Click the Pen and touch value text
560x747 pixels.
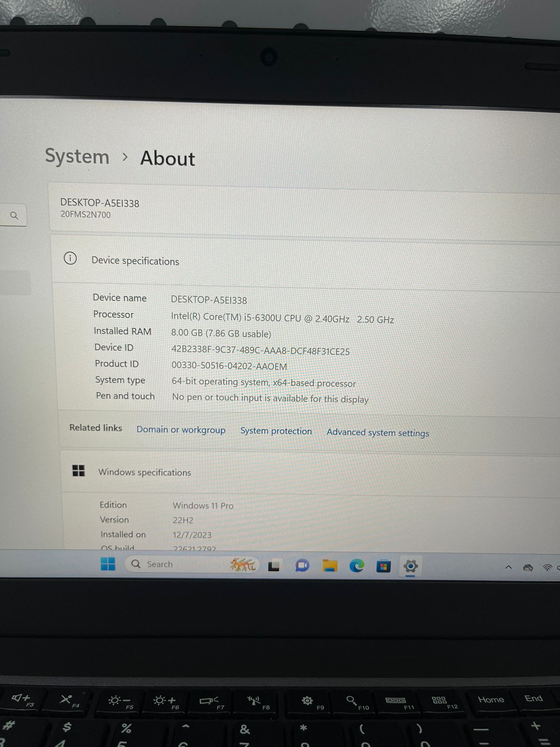(x=270, y=398)
